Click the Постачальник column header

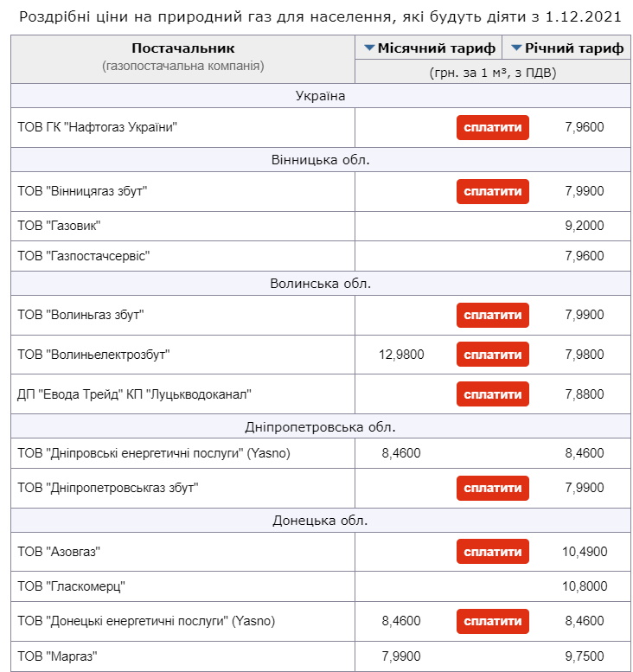pyautogui.click(x=182, y=48)
